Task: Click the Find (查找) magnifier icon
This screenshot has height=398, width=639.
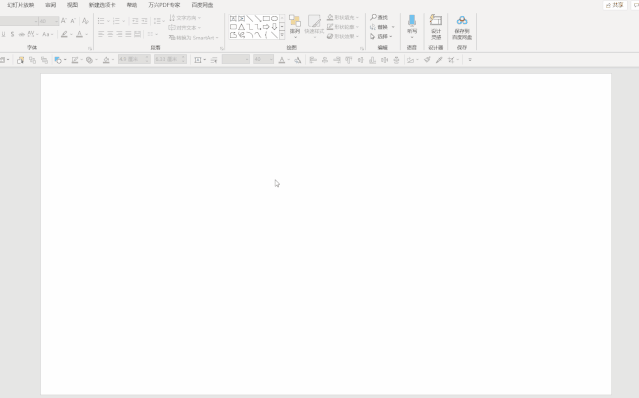Action: (373, 17)
